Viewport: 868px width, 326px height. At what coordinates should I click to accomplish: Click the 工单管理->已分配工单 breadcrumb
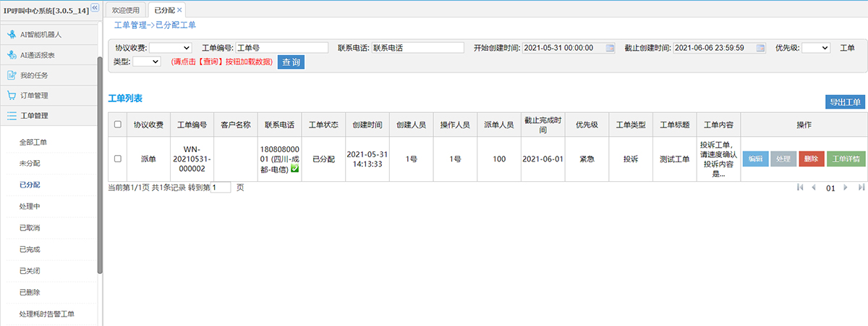155,25
